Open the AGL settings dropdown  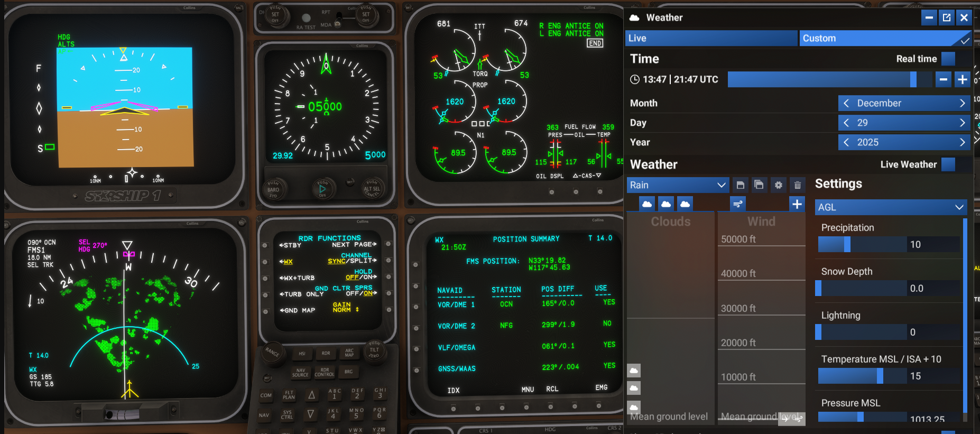point(891,207)
